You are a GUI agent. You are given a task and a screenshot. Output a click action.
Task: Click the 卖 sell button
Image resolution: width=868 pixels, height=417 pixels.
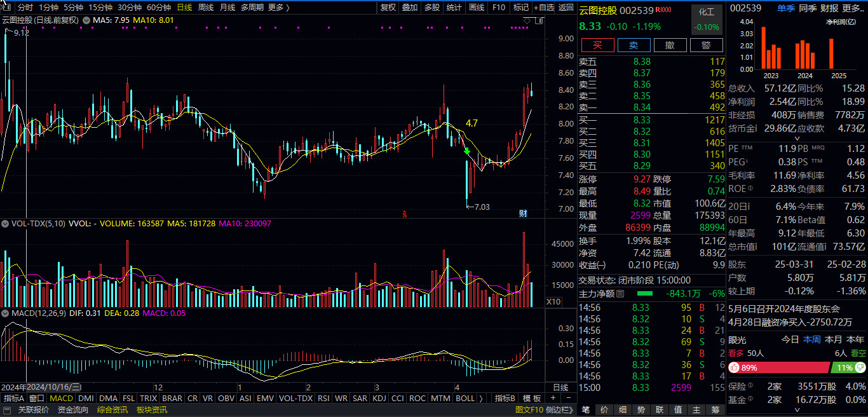(x=634, y=45)
